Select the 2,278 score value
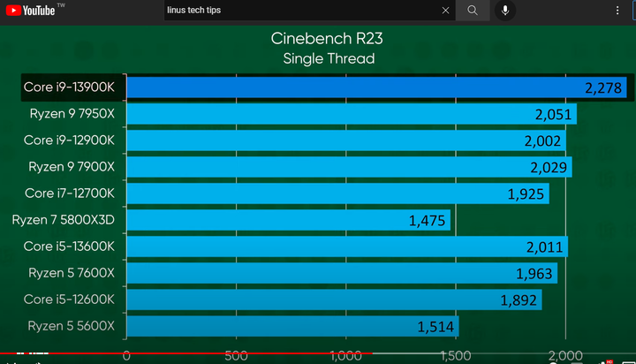The image size is (636, 364). (x=603, y=88)
